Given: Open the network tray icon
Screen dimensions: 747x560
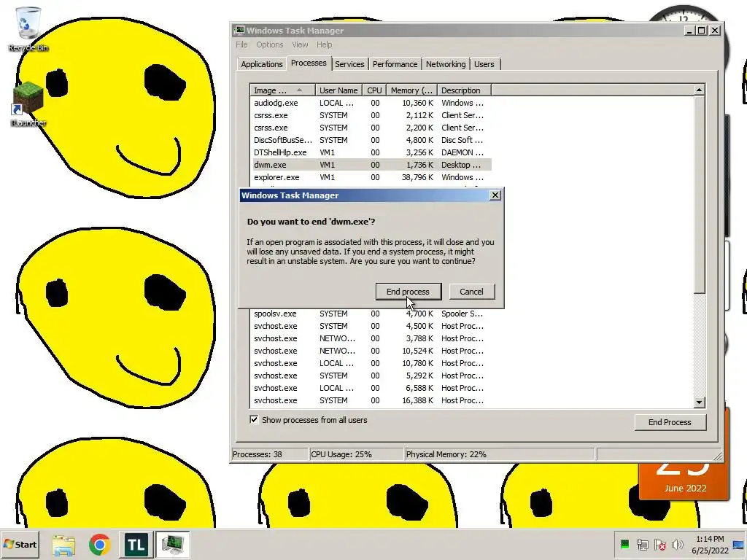Looking at the screenshot, I should (x=642, y=544).
